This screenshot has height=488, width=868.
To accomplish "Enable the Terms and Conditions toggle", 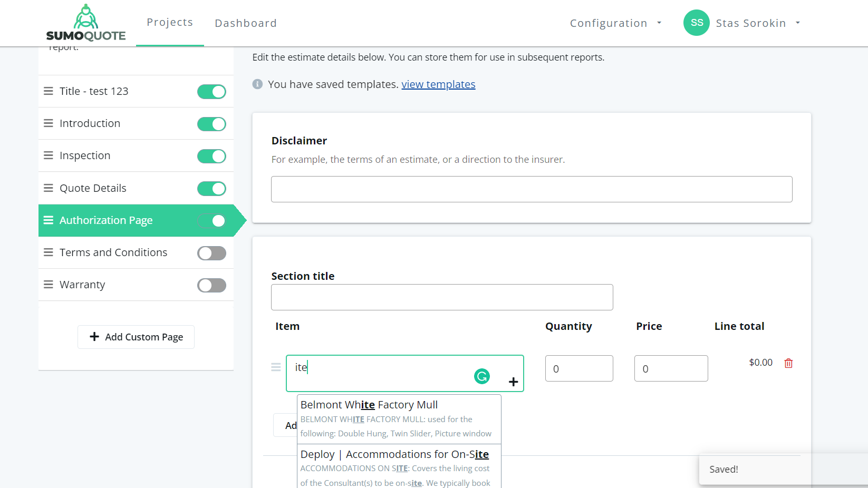I will point(211,253).
